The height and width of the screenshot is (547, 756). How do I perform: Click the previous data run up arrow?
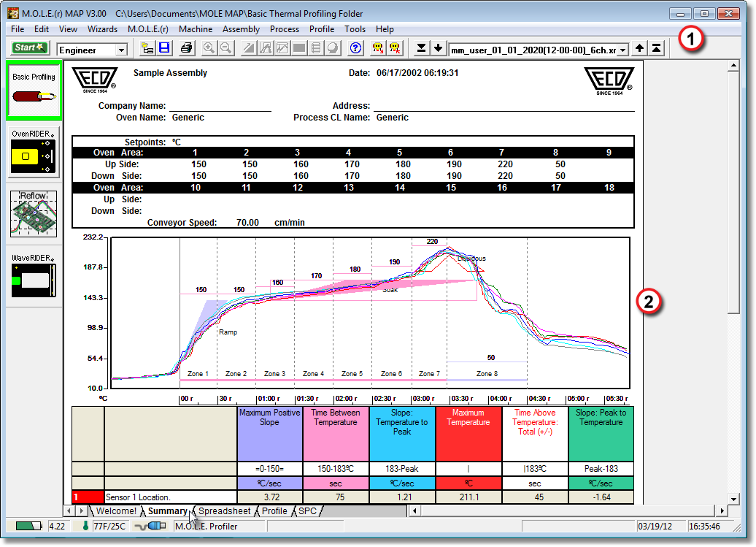click(x=639, y=48)
